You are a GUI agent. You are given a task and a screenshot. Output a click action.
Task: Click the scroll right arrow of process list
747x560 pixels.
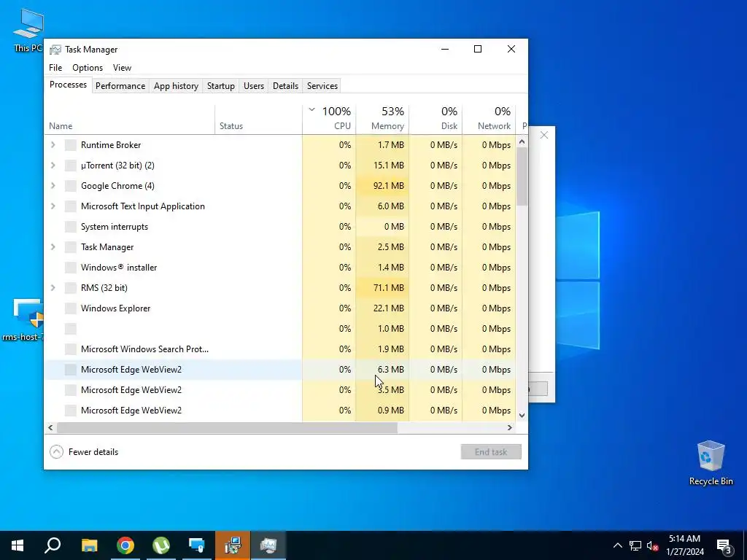pos(510,427)
